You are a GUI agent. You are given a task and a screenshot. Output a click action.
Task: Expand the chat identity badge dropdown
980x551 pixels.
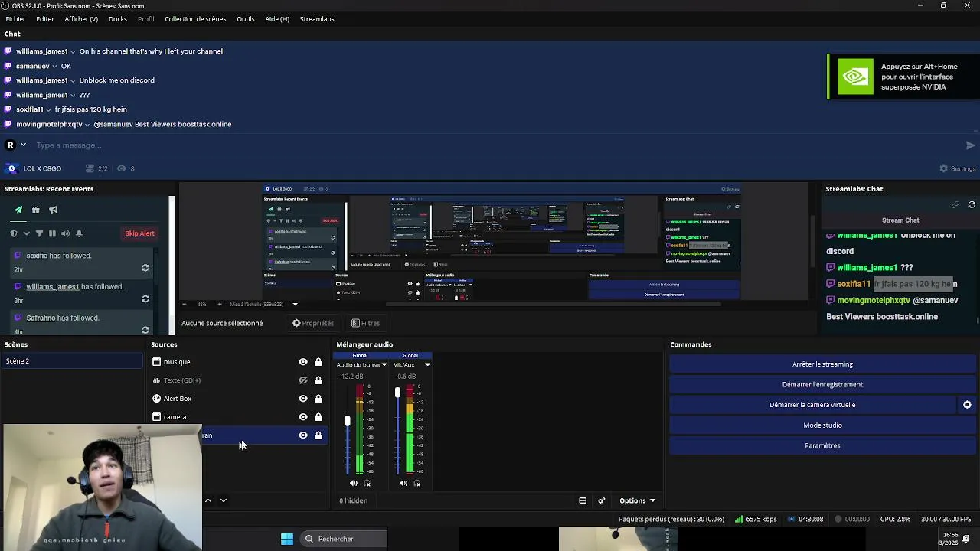pos(23,145)
